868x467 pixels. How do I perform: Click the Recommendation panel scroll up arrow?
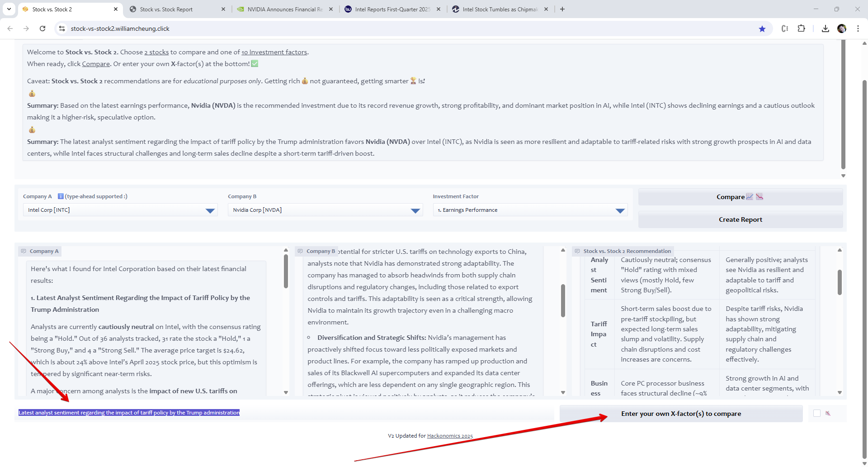[x=840, y=250]
